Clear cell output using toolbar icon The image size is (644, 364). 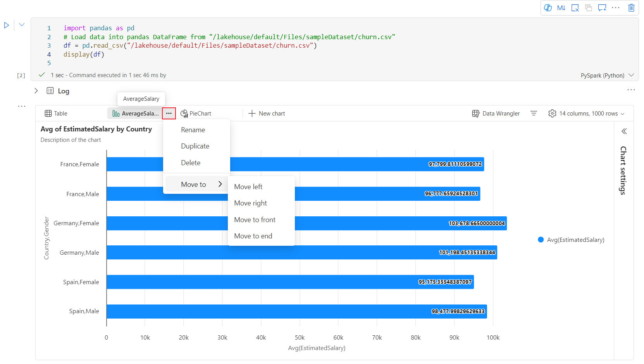click(575, 8)
